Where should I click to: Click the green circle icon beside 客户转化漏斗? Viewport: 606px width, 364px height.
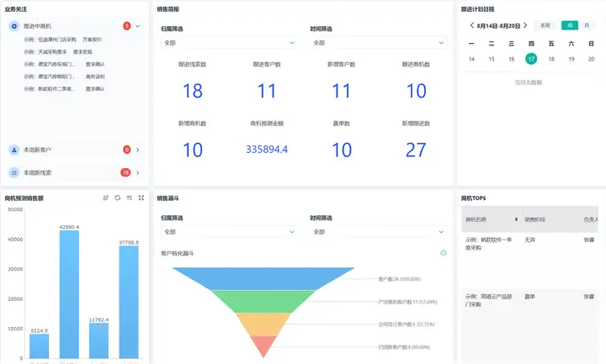pyautogui.click(x=444, y=253)
